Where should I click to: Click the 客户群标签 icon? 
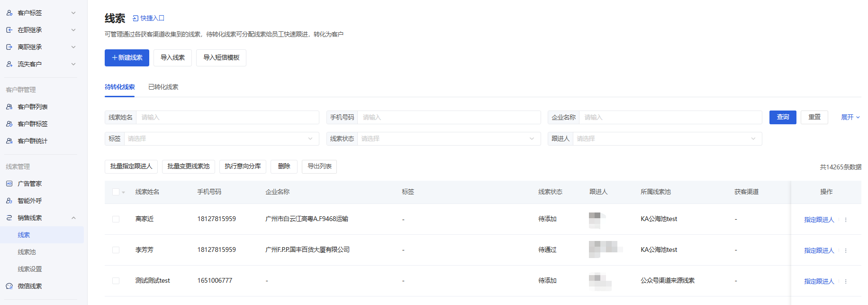(9, 124)
